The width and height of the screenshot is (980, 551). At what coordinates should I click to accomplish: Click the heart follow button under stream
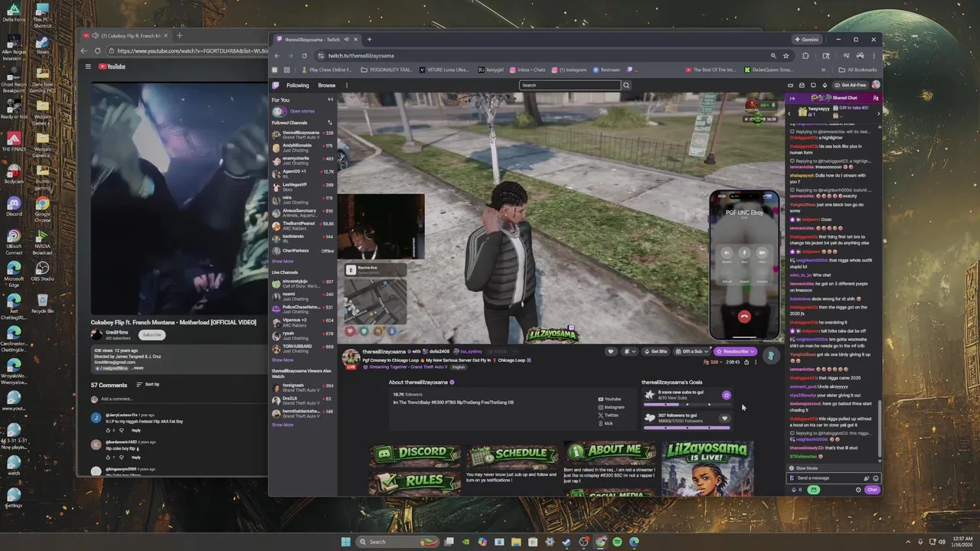click(x=610, y=351)
